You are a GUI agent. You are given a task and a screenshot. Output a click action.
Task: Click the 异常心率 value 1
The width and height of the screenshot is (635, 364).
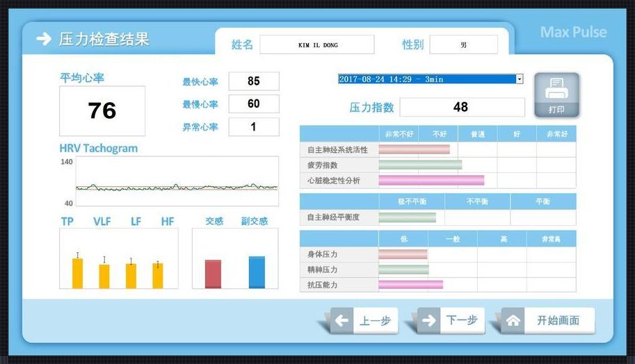point(254,127)
